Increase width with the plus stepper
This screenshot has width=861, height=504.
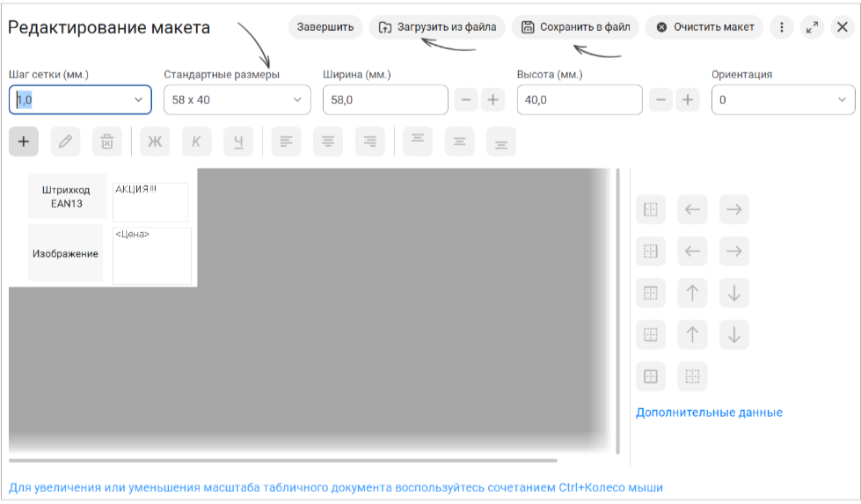point(493,100)
